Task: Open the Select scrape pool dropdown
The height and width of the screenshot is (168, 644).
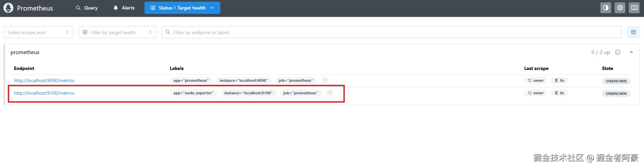Action: 38,32
